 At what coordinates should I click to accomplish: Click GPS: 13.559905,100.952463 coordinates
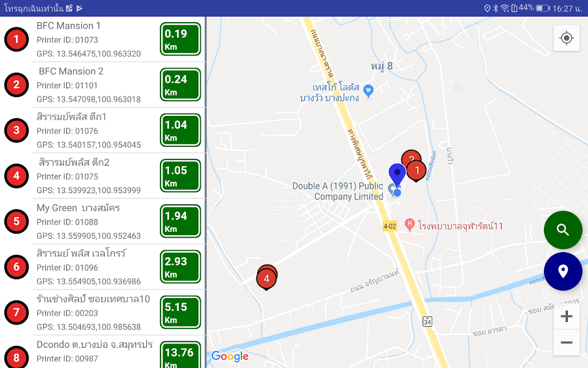tap(89, 236)
